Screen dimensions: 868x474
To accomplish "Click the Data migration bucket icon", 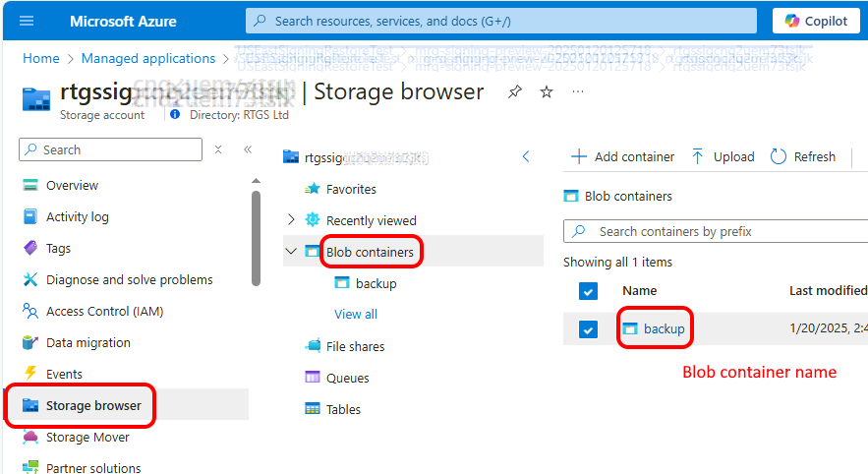I will [30, 343].
